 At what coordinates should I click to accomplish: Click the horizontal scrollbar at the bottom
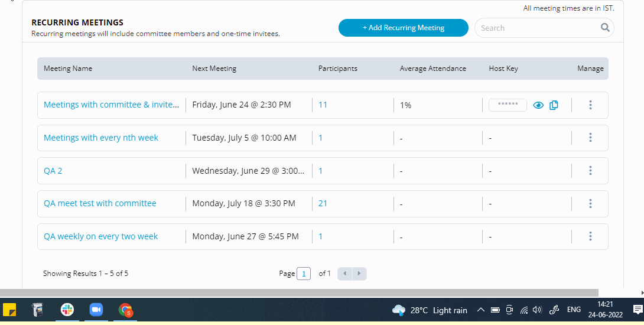299,292
